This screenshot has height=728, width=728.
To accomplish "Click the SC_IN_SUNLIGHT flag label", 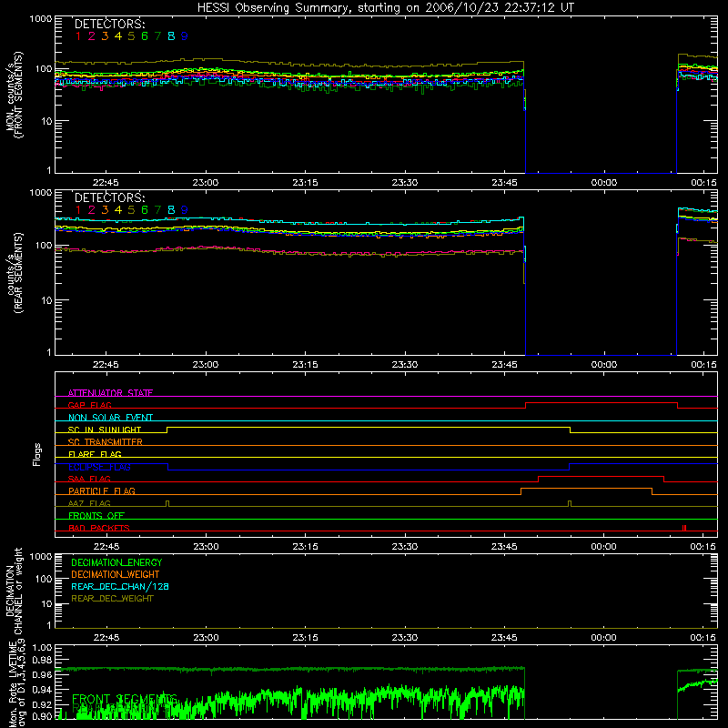I will pos(105,430).
